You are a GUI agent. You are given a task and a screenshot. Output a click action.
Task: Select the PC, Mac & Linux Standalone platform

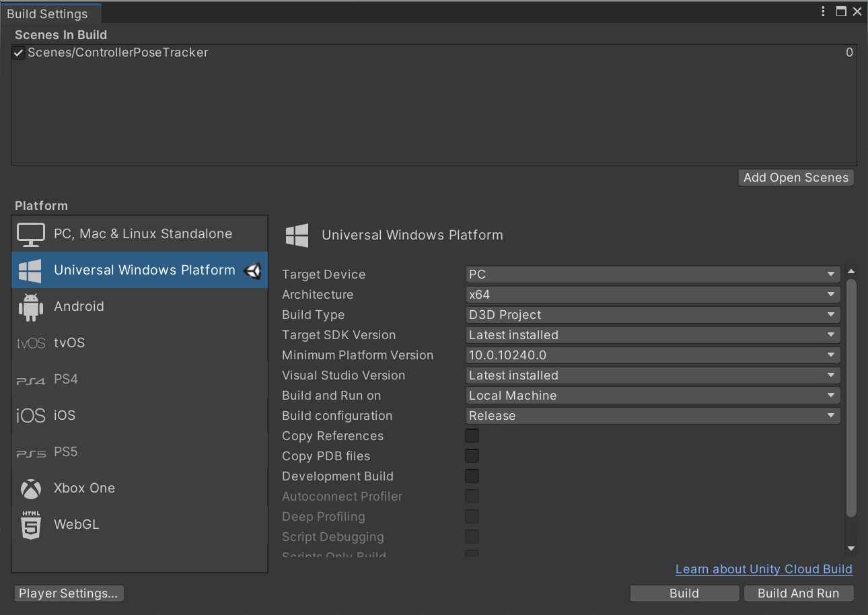point(139,234)
